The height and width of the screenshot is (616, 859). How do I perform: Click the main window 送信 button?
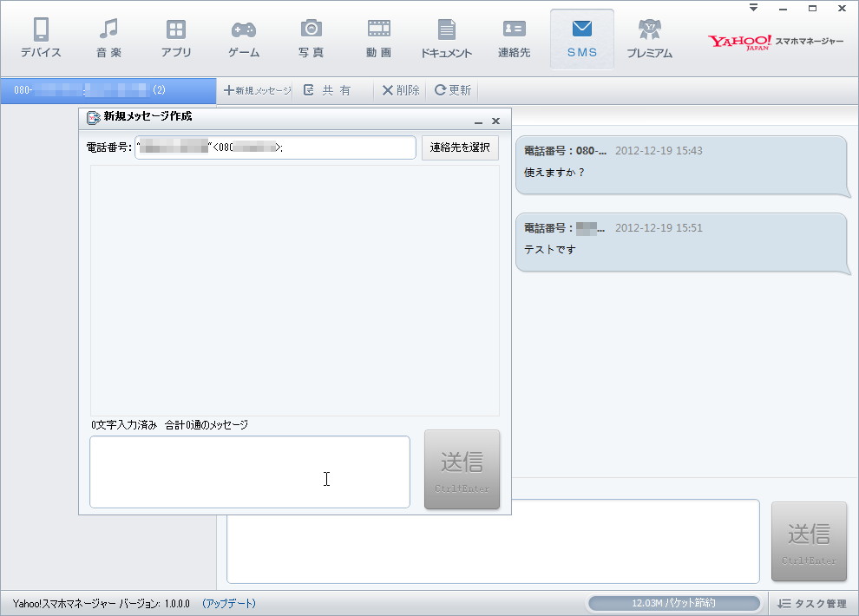pos(809,541)
